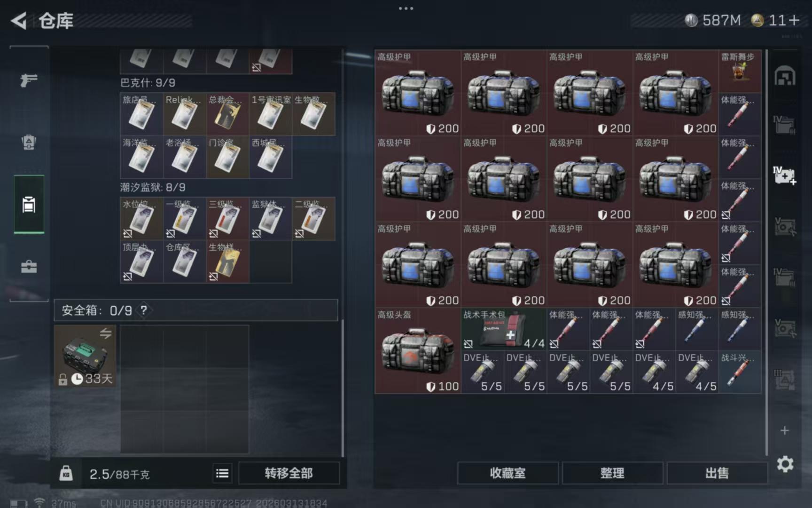The image size is (812, 508).
Task: Select the Relink key card
Action: 185,114
